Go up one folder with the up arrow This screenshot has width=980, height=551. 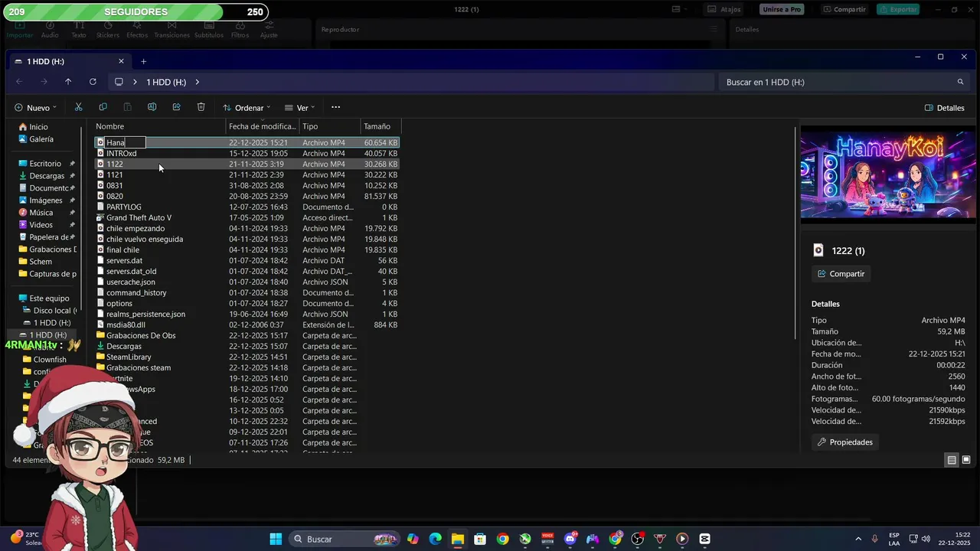coord(68,82)
